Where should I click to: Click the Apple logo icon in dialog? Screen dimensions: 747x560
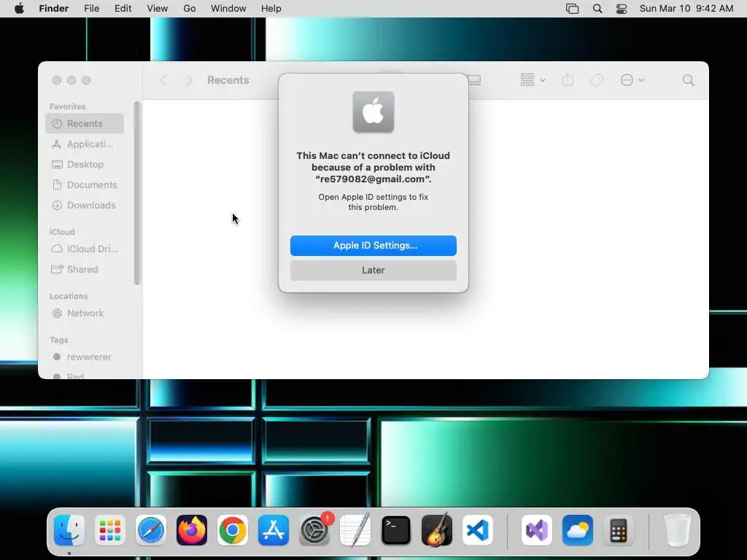[x=373, y=112]
